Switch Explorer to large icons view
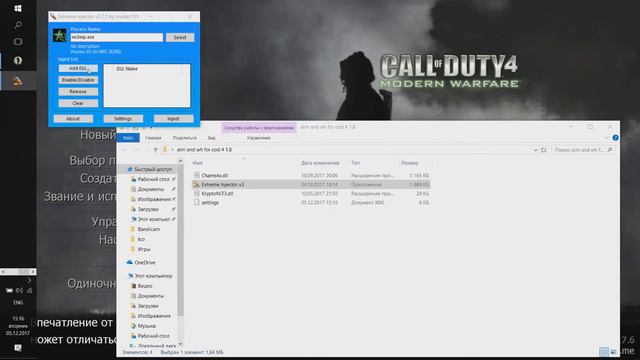Image resolution: width=640 pixels, height=360 pixels. [613, 352]
